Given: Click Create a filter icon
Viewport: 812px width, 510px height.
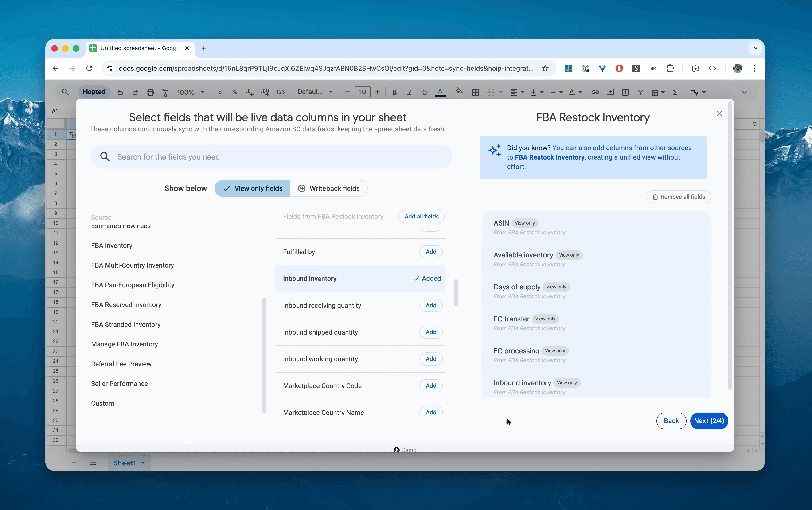Looking at the screenshot, I should pyautogui.click(x=640, y=92).
